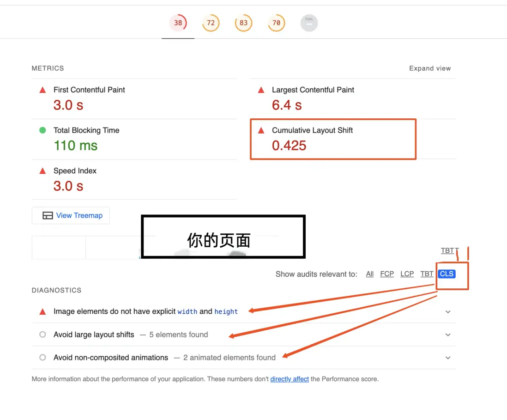Click the treemap grid icon
507x420 pixels.
coord(48,215)
